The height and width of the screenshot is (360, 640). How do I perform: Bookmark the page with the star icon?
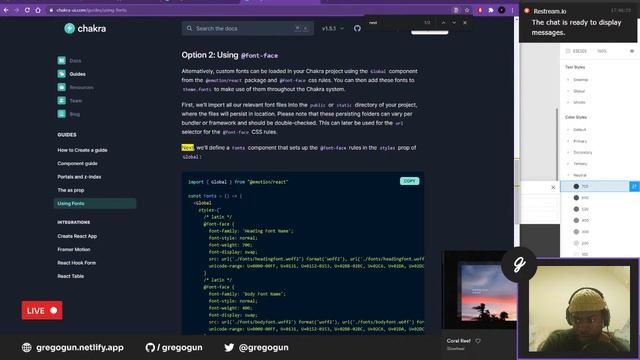tap(467, 10)
